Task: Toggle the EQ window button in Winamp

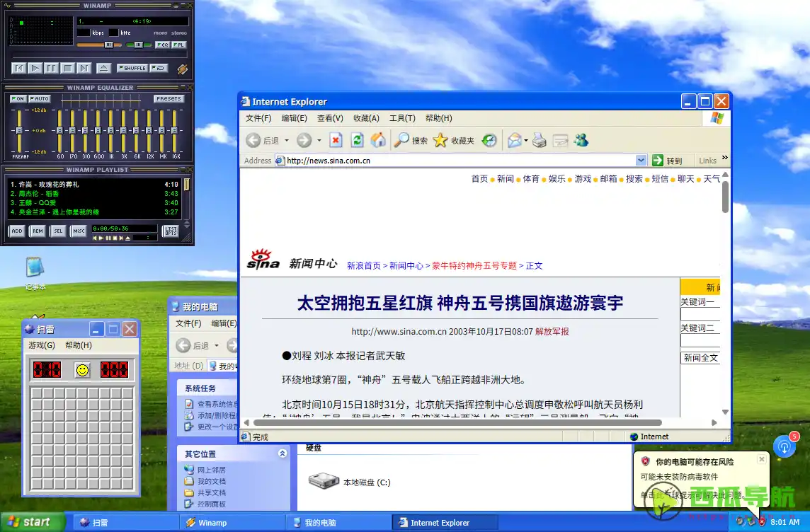Action: click(x=162, y=45)
